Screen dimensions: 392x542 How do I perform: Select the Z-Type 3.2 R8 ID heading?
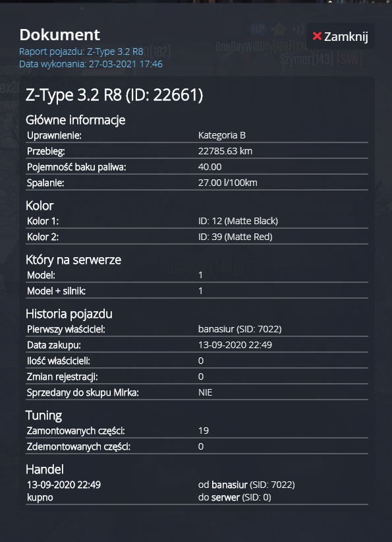tap(115, 95)
